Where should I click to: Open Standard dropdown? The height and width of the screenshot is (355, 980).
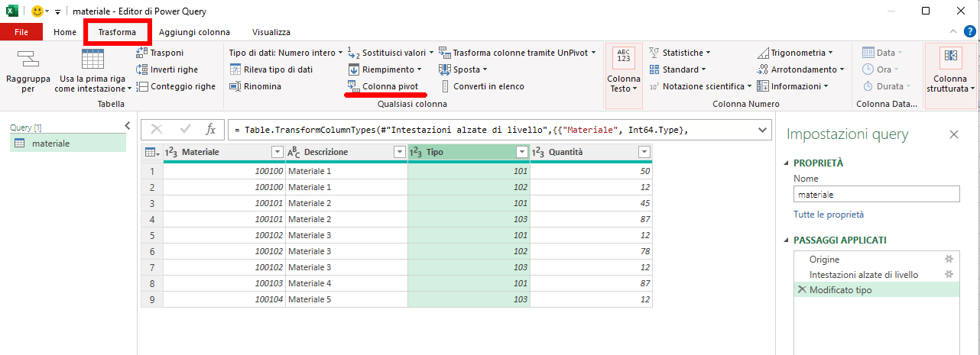[677, 69]
